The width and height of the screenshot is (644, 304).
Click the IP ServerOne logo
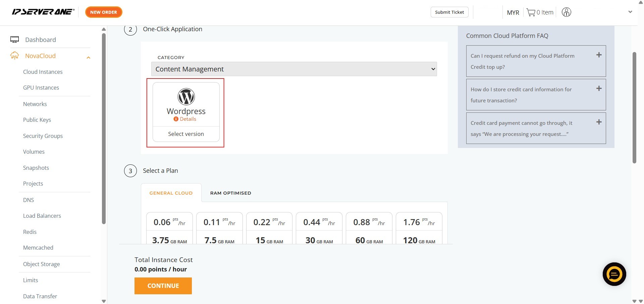[x=43, y=12]
